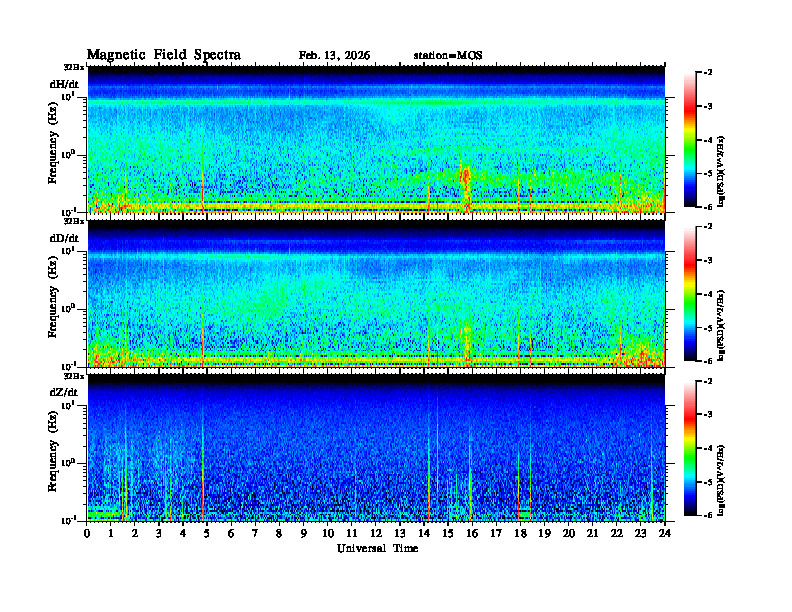Click hour tick label '19' on time axis
792x612 pixels.
[x=544, y=534]
